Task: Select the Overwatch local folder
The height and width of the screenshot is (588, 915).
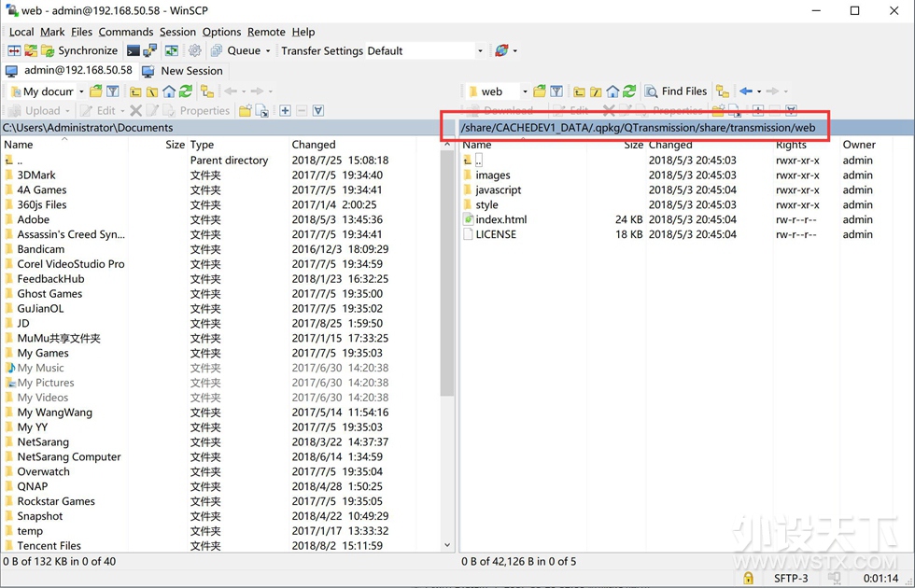Action: (x=43, y=471)
